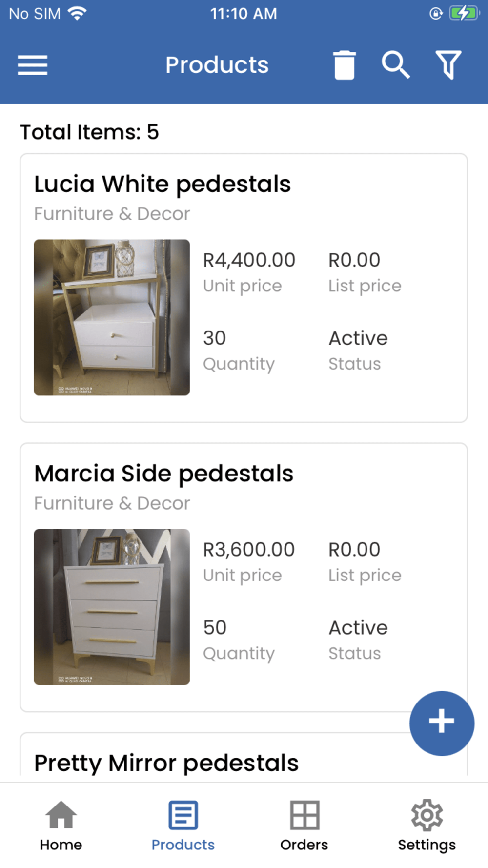Tap the Home house icon

coord(61,815)
